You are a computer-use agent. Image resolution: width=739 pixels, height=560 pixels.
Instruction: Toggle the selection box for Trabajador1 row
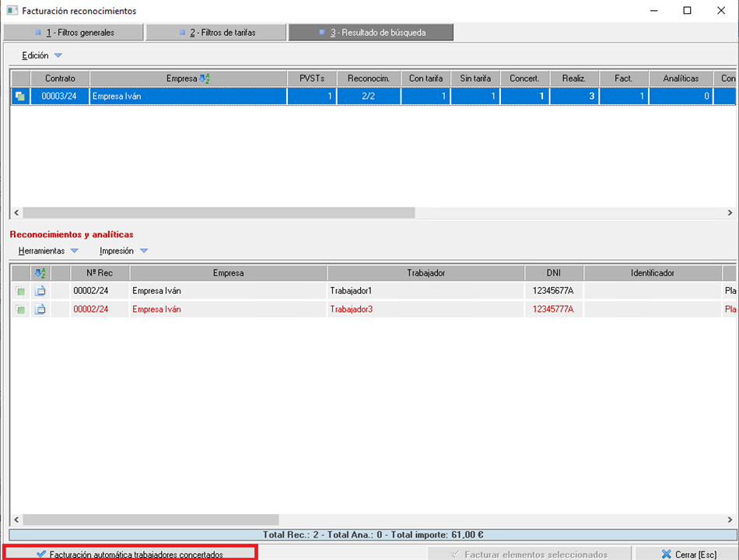pyautogui.click(x=20, y=291)
